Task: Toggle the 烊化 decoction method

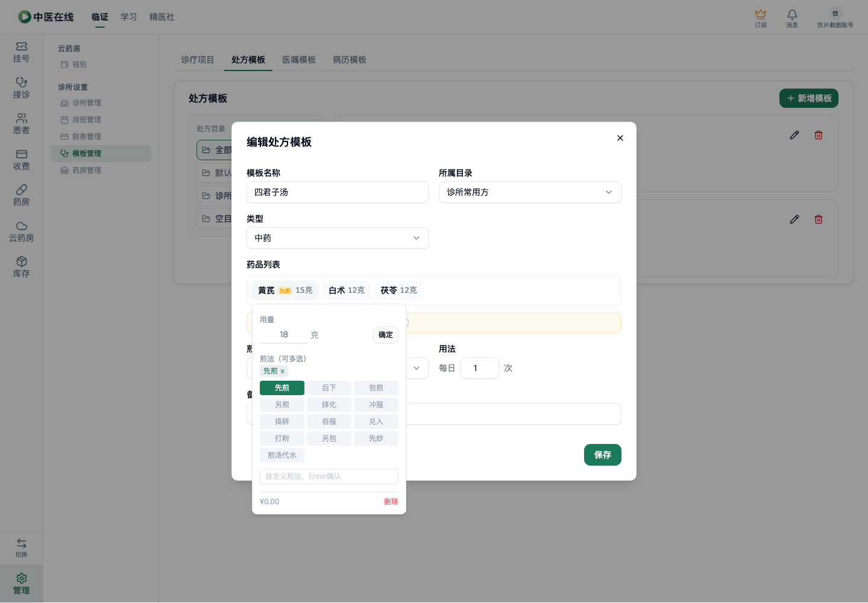Action: tap(329, 405)
